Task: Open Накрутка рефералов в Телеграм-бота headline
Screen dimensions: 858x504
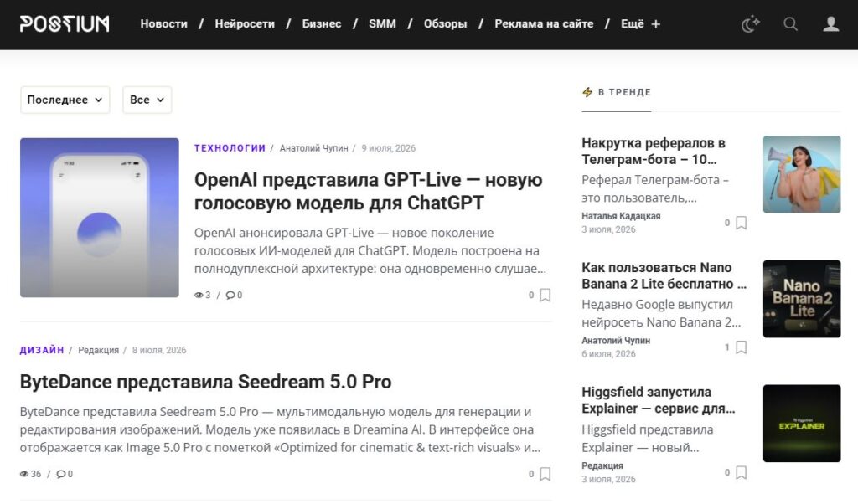Action: tap(654, 151)
